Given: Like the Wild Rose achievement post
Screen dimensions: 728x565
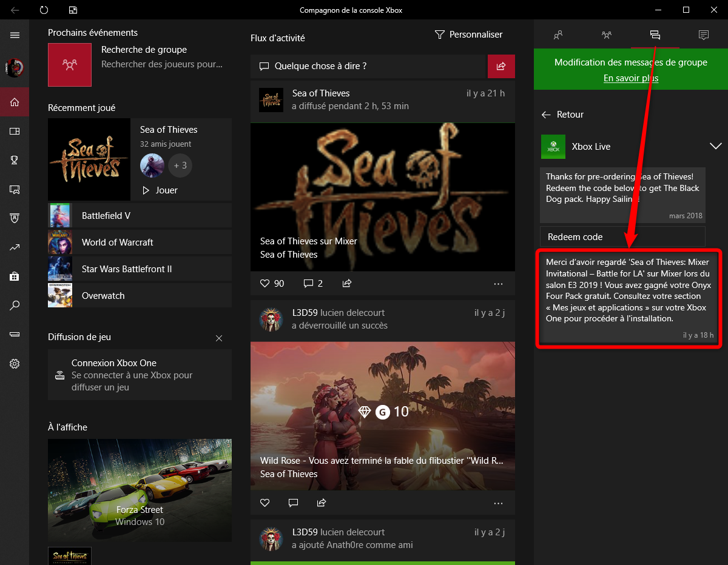Looking at the screenshot, I should point(265,503).
